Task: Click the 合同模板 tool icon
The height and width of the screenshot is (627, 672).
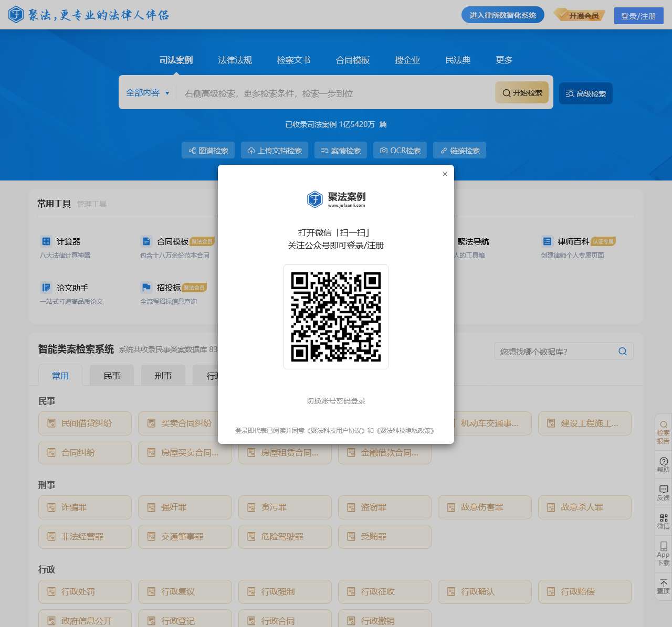Action: 146,241
